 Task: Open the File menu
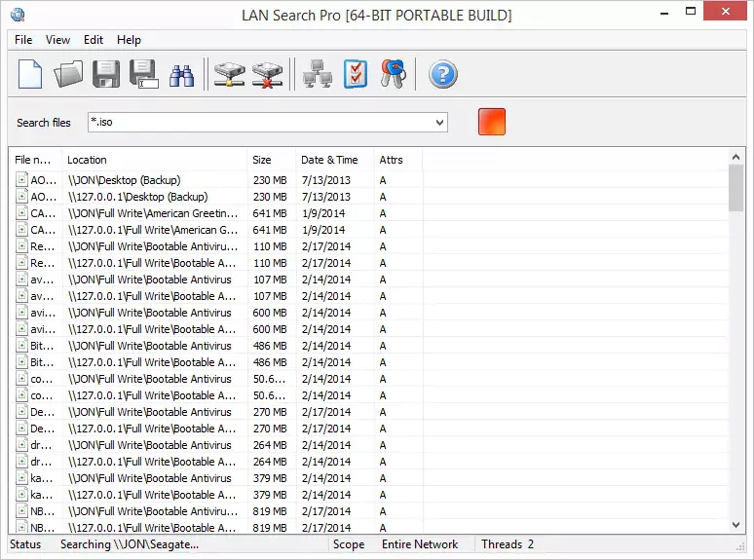(23, 40)
